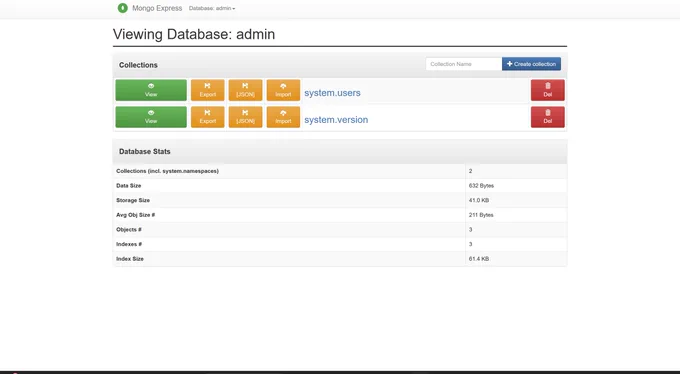Select the Storage Size label
This screenshot has width=680, height=374.
tap(133, 200)
